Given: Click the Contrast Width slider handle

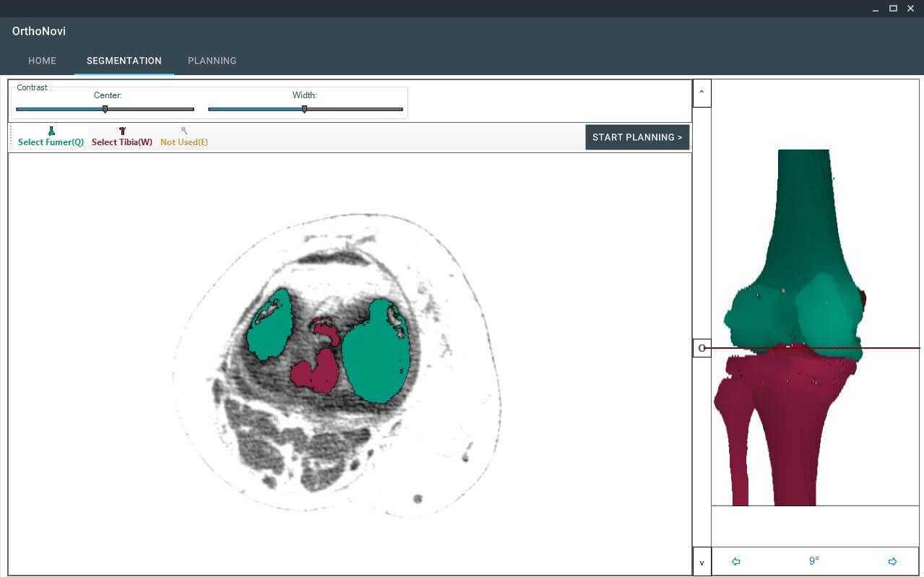Looking at the screenshot, I should pos(304,109).
